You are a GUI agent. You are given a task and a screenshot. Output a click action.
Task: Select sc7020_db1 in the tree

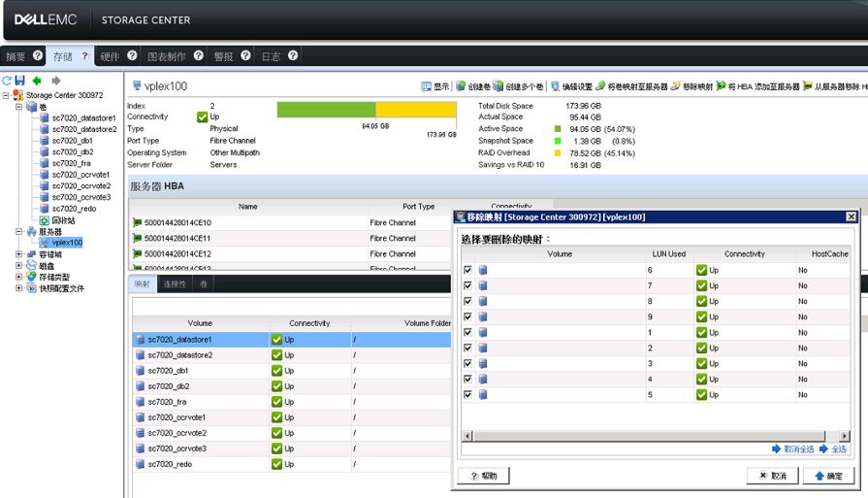(73, 141)
